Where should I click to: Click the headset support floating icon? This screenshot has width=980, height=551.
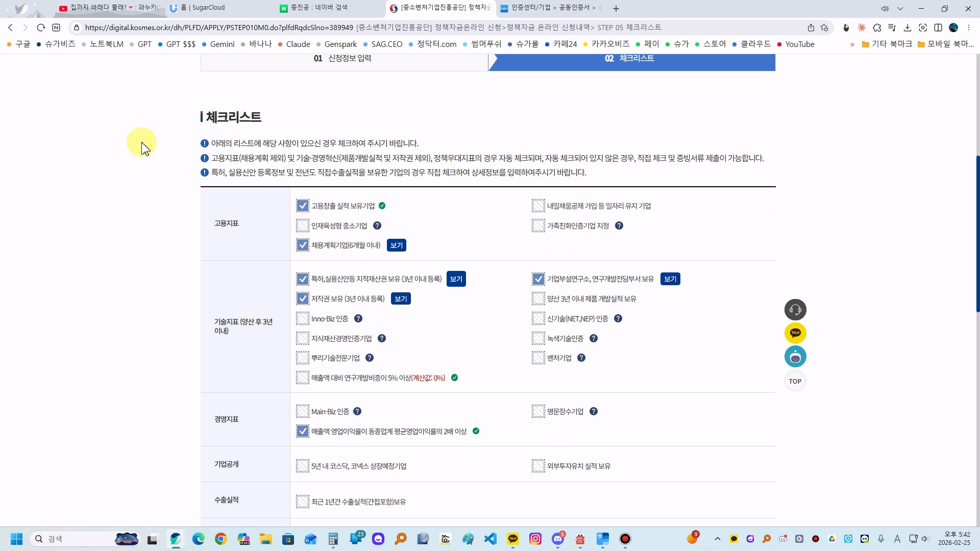(795, 310)
